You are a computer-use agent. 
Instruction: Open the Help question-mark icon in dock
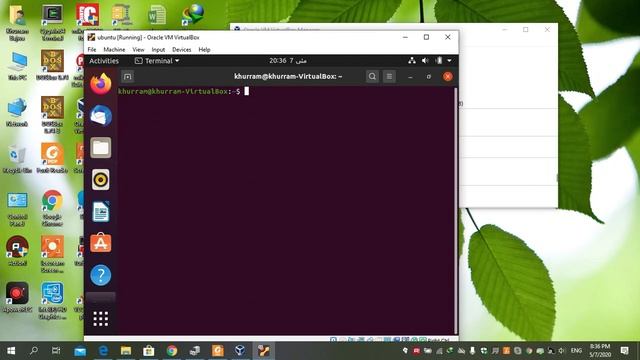coord(100,275)
